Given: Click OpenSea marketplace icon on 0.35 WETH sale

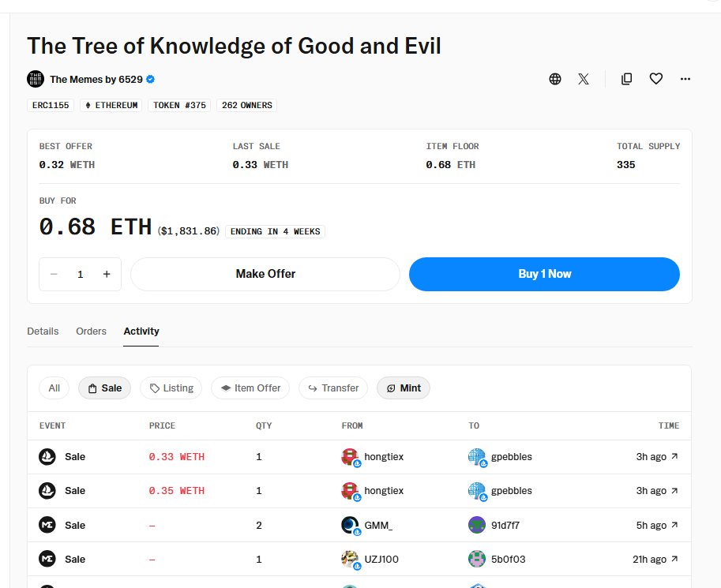Looking at the screenshot, I should pyautogui.click(x=47, y=491).
